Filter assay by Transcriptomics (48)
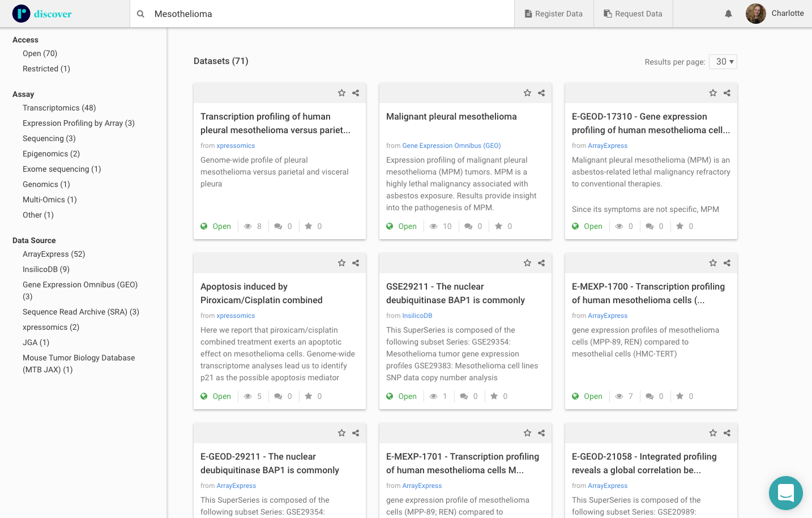 (59, 108)
